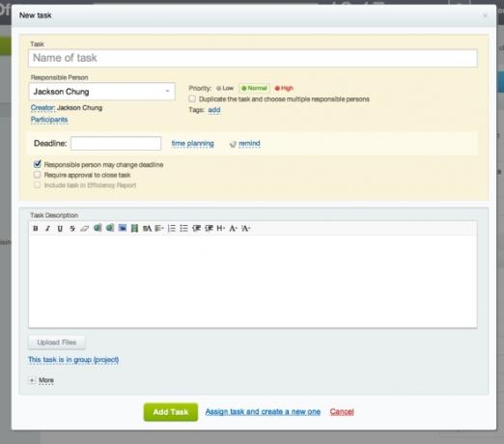Viewport: 504px width, 444px height.
Task: Focus the Name of task field
Action: [x=253, y=58]
